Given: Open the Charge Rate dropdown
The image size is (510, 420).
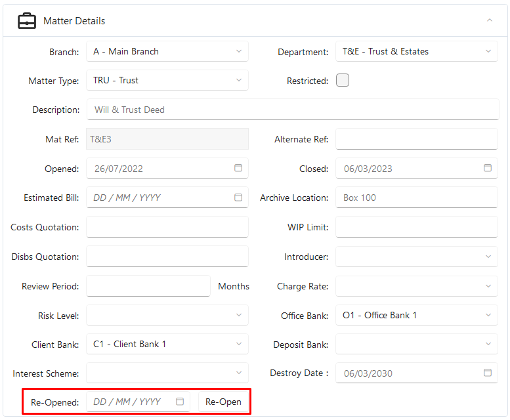Looking at the screenshot, I should point(417,286).
